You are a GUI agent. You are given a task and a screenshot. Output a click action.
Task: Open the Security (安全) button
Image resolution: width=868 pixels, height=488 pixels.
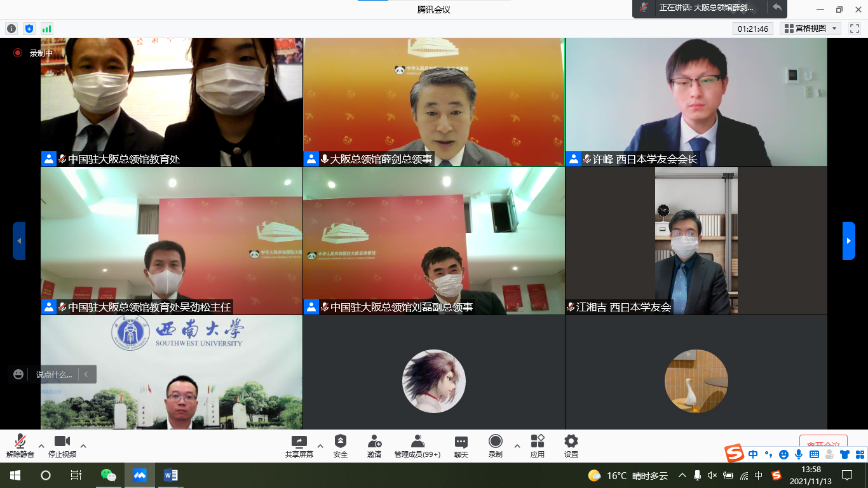pos(341,445)
